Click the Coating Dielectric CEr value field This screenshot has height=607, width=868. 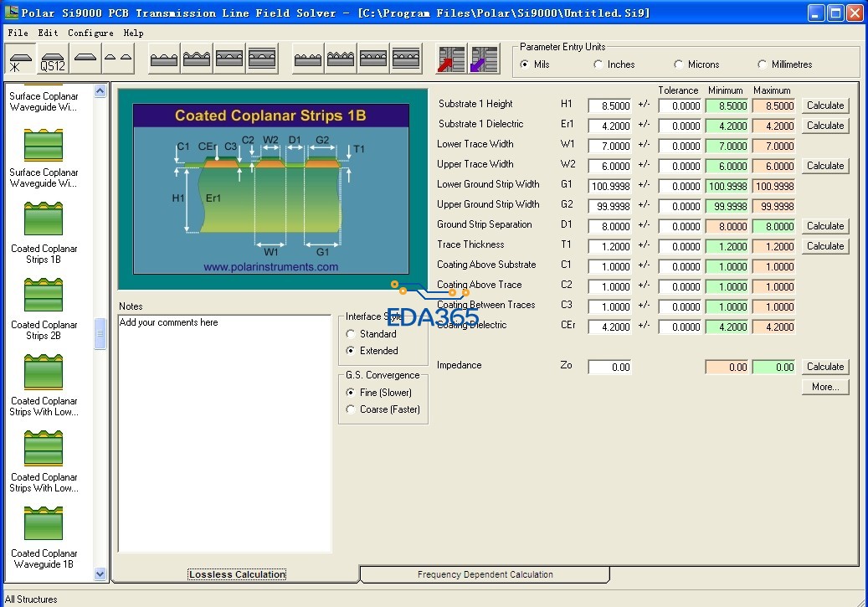point(609,327)
